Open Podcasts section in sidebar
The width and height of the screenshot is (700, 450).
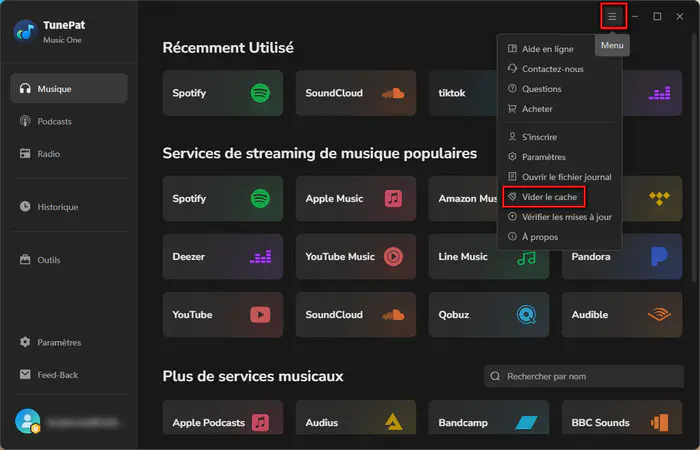pos(69,121)
